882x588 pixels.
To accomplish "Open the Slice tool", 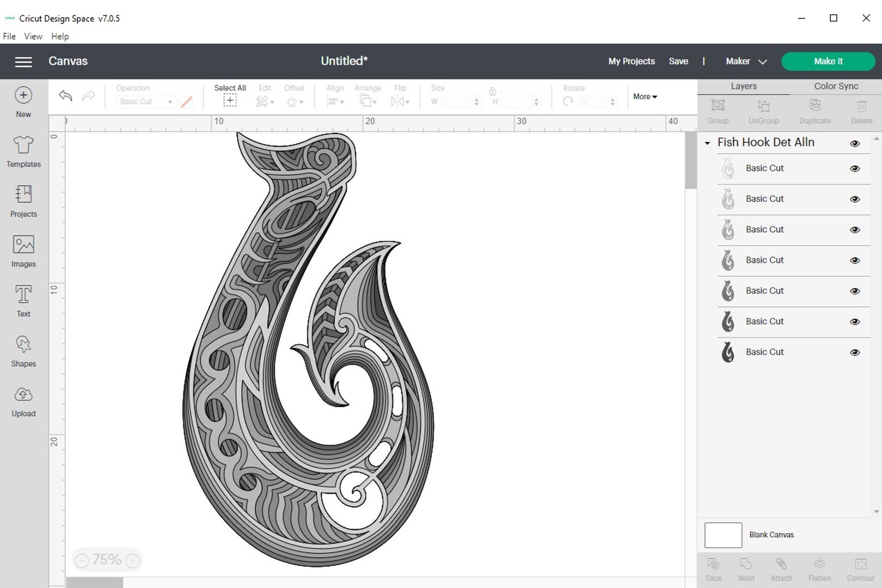I will pyautogui.click(x=713, y=569).
